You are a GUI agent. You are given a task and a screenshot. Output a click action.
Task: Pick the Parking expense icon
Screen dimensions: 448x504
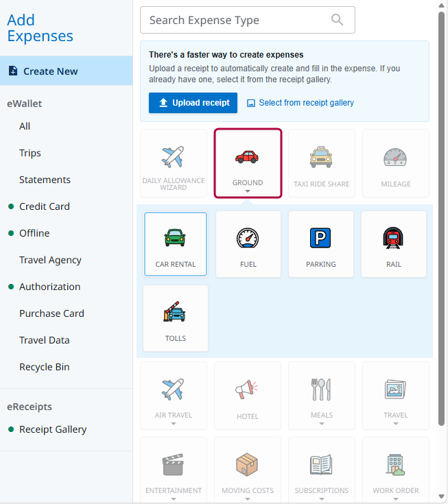[321, 244]
